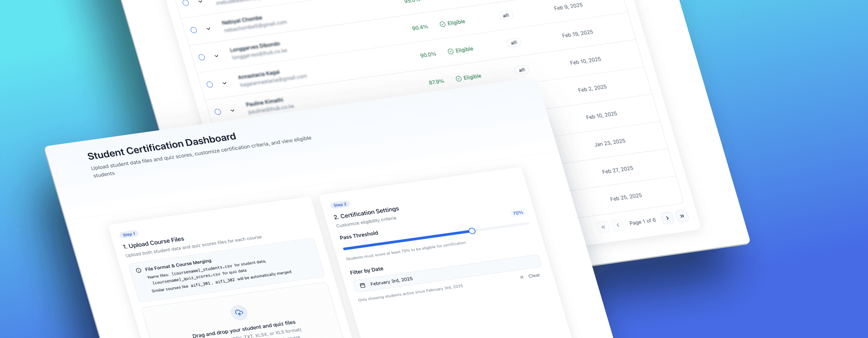Select the Pauline Kimathi row radio circle
868x338 pixels.
coord(218,111)
